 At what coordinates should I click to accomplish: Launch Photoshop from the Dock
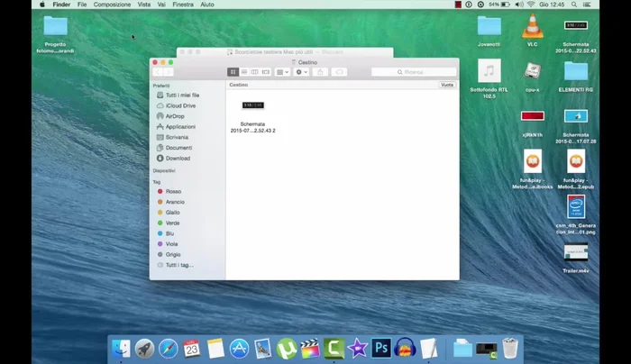381,348
